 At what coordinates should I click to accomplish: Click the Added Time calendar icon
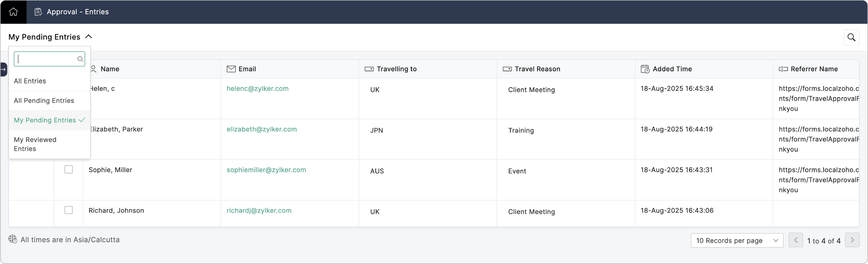point(645,69)
